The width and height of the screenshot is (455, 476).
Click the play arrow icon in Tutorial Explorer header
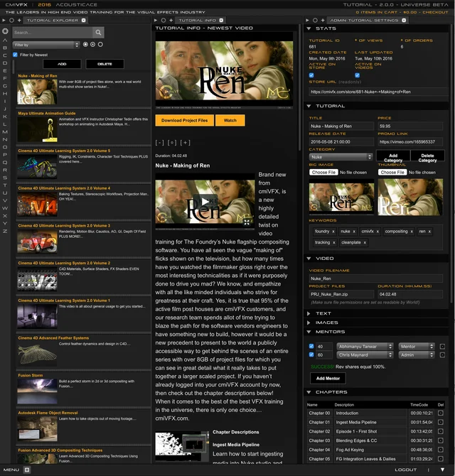click(x=4, y=21)
